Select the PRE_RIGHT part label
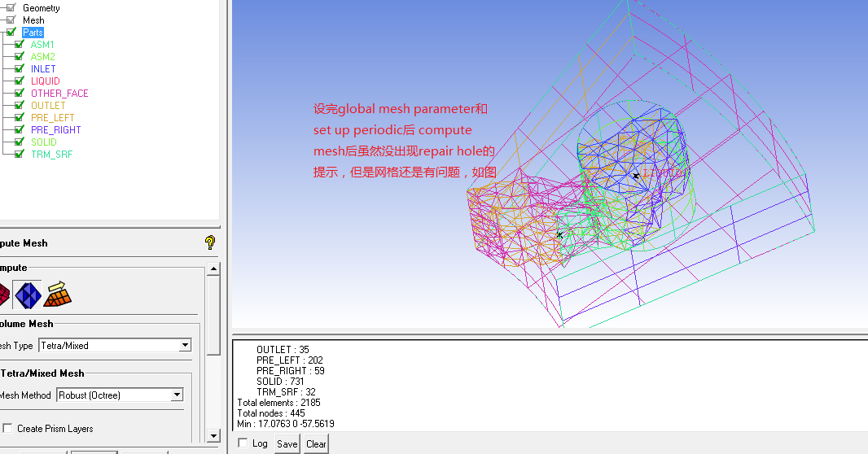 click(55, 130)
